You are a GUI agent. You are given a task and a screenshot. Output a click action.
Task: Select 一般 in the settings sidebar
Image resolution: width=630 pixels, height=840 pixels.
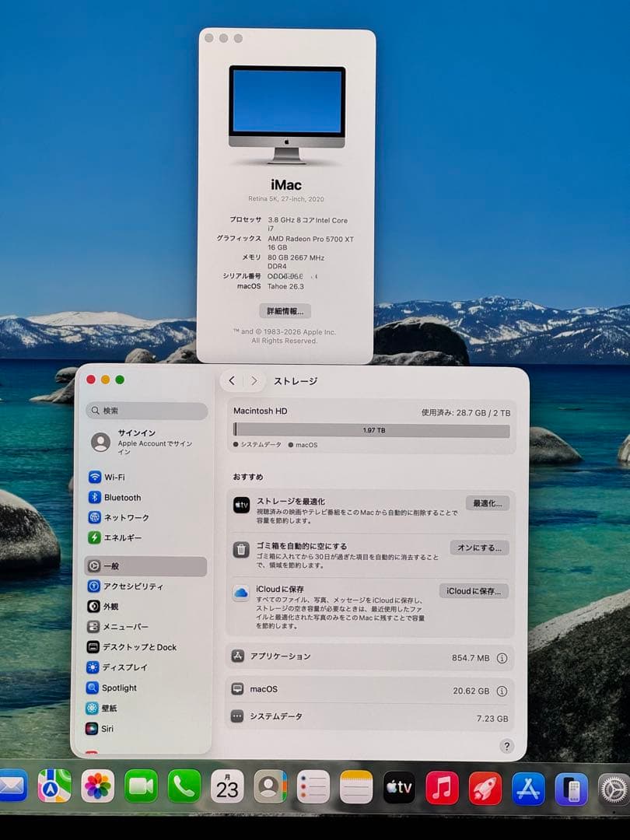point(145,566)
